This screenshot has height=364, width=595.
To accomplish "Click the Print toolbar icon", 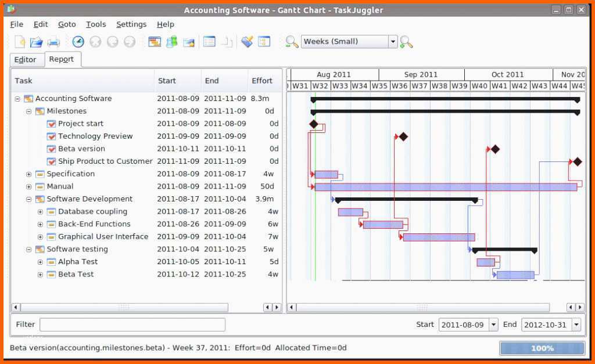I will (x=53, y=42).
